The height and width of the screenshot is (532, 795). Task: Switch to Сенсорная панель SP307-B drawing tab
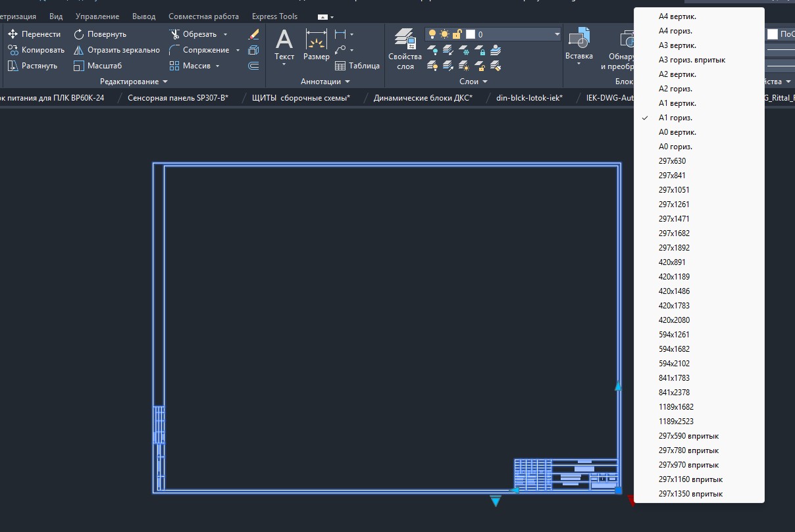point(178,98)
